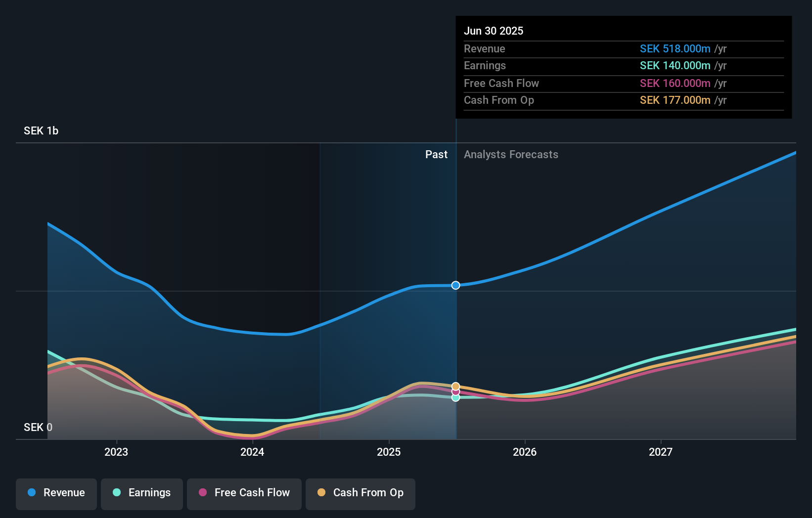Screen dimensions: 812x518
Task: Open the Free Cash Flow legend item options
Action: 244,493
